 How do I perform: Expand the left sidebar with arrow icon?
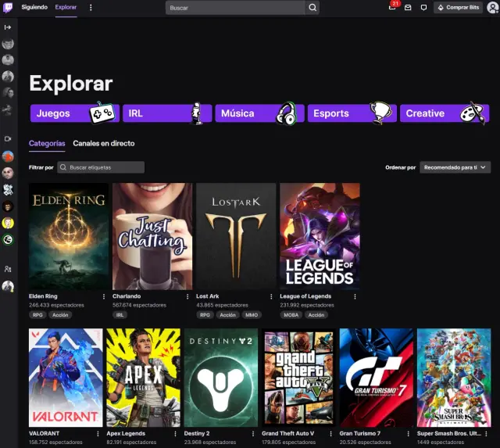(x=8, y=27)
